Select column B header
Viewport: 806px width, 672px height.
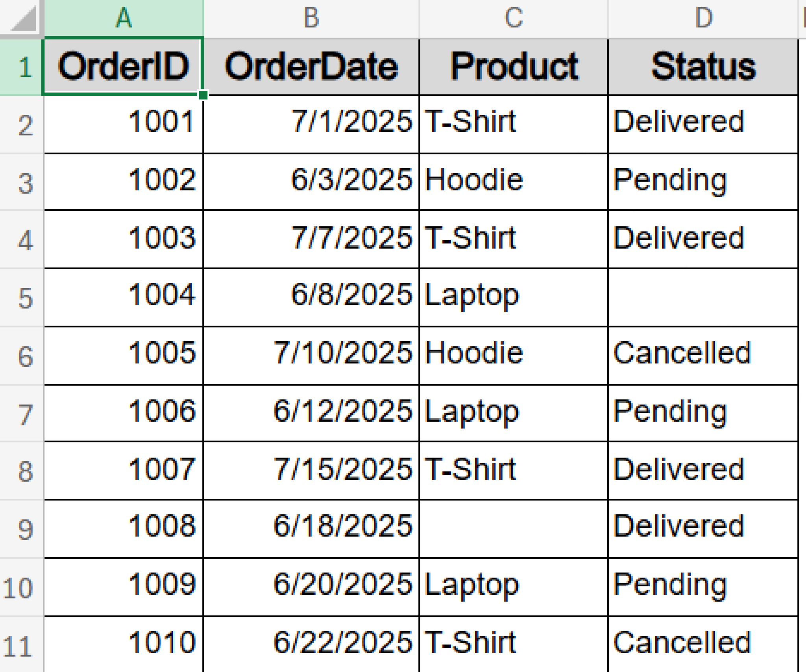point(311,18)
